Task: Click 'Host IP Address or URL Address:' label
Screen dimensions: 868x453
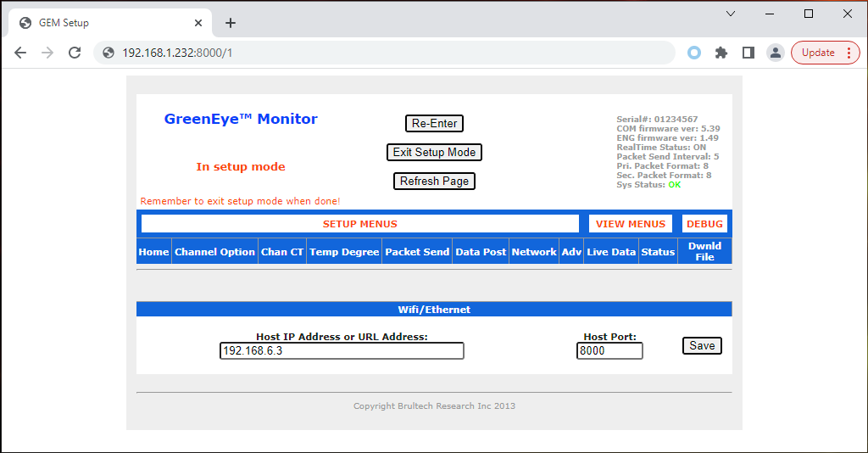Action: coord(342,337)
